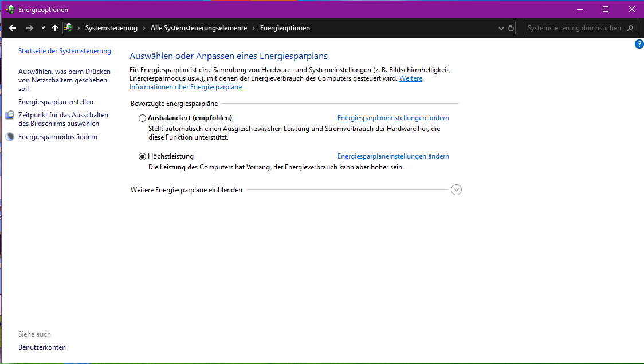Open Zeitpunkt für das Ausschalten des Bildschirms
This screenshot has height=364, width=644.
coord(63,119)
